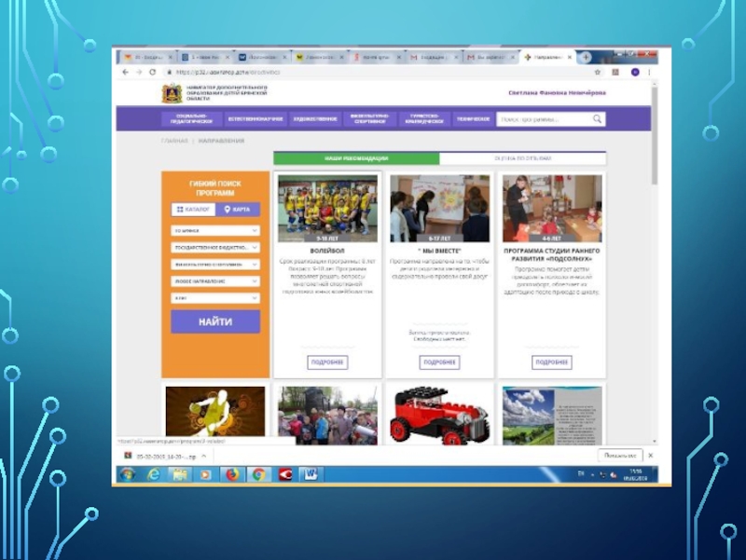
Task: Open the red eye app in taskbar
Action: [x=285, y=474]
